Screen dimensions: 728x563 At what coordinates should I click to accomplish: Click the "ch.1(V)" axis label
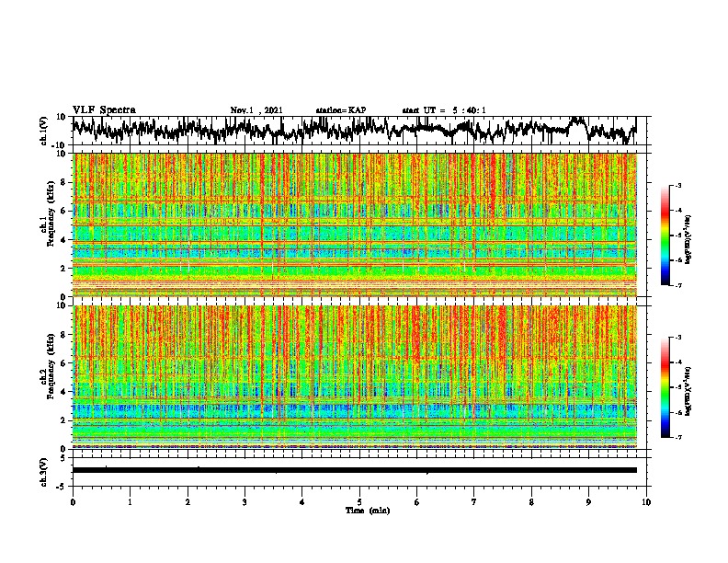click(44, 131)
